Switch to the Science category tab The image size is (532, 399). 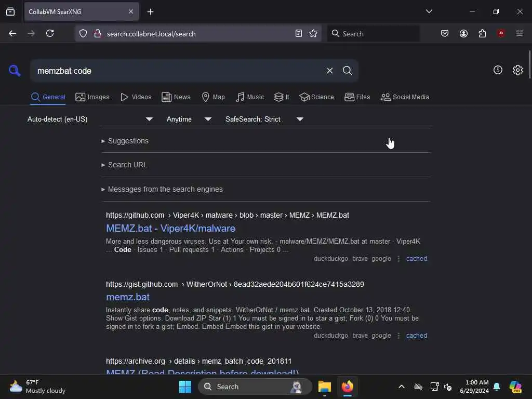[x=316, y=97]
